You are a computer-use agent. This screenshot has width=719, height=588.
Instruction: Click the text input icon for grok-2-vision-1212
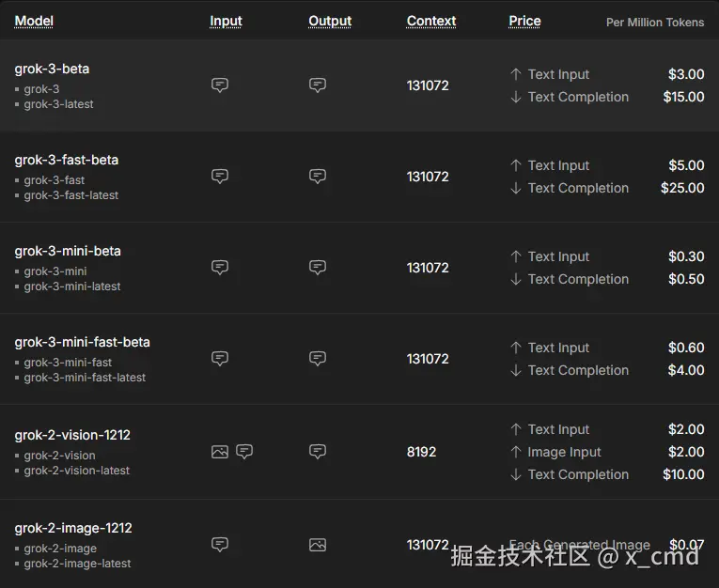(244, 452)
